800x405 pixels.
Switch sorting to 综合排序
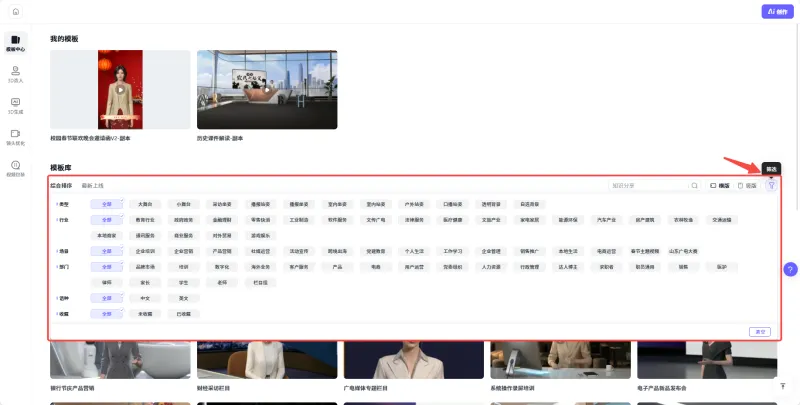(x=61, y=186)
